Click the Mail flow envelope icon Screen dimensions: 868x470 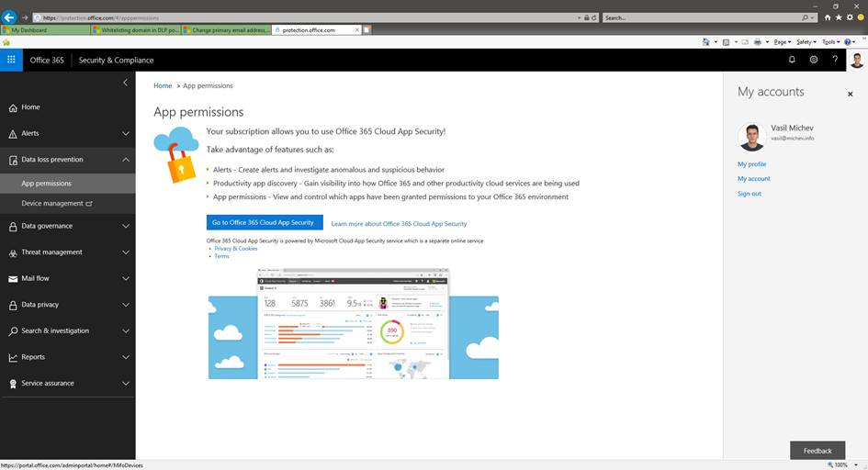[13, 279]
